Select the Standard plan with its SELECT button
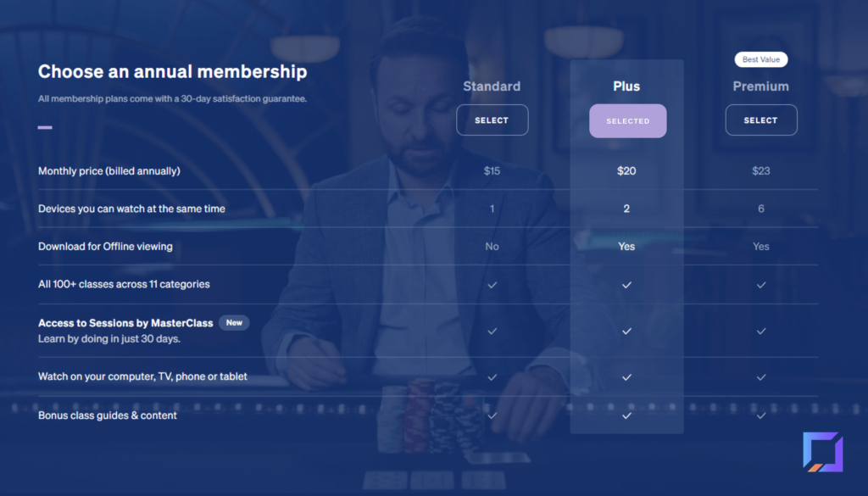 (492, 120)
